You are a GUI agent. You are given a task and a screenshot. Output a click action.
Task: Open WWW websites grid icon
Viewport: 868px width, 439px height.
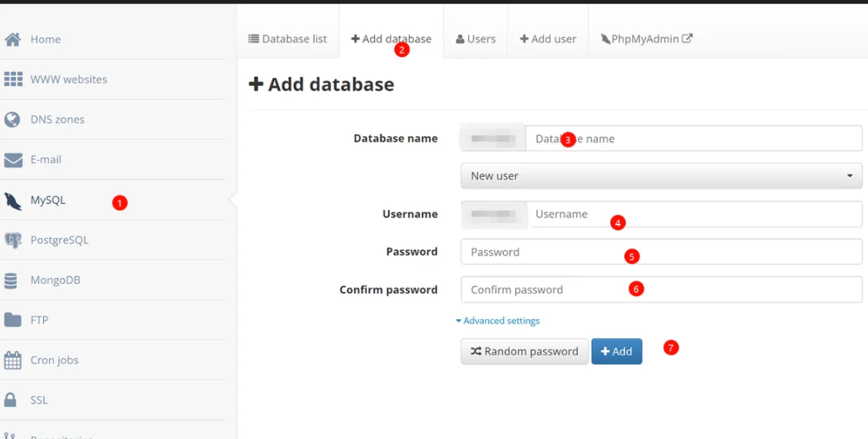[13, 80]
